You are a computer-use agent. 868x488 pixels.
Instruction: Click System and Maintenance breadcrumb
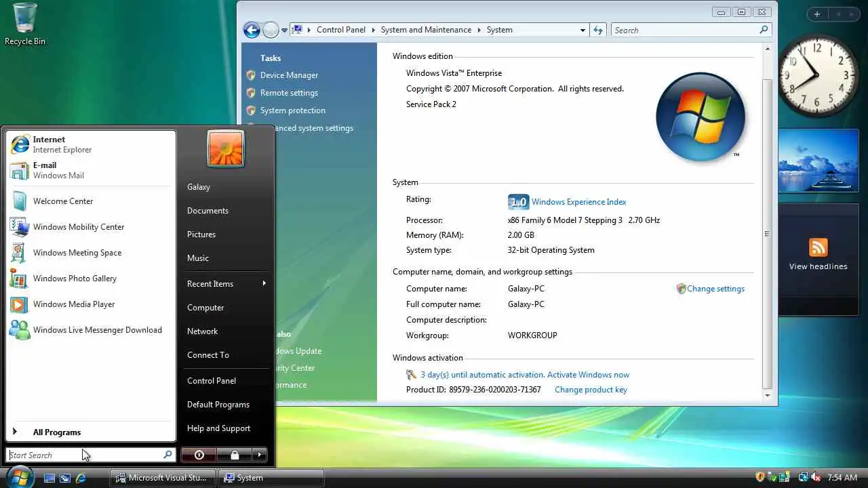(x=426, y=30)
